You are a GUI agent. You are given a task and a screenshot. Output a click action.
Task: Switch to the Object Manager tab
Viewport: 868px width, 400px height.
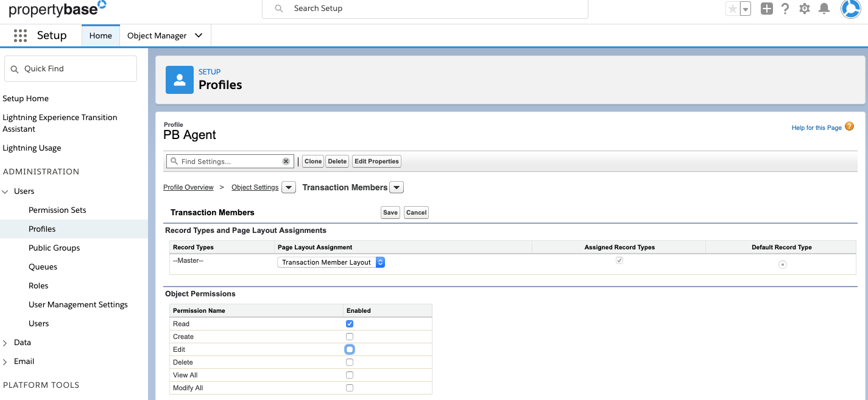[x=157, y=35]
